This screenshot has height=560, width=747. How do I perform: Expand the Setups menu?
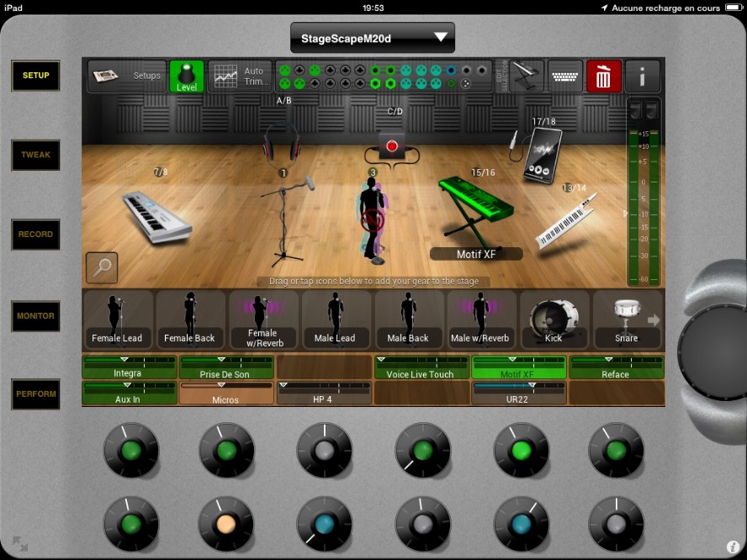click(127, 77)
